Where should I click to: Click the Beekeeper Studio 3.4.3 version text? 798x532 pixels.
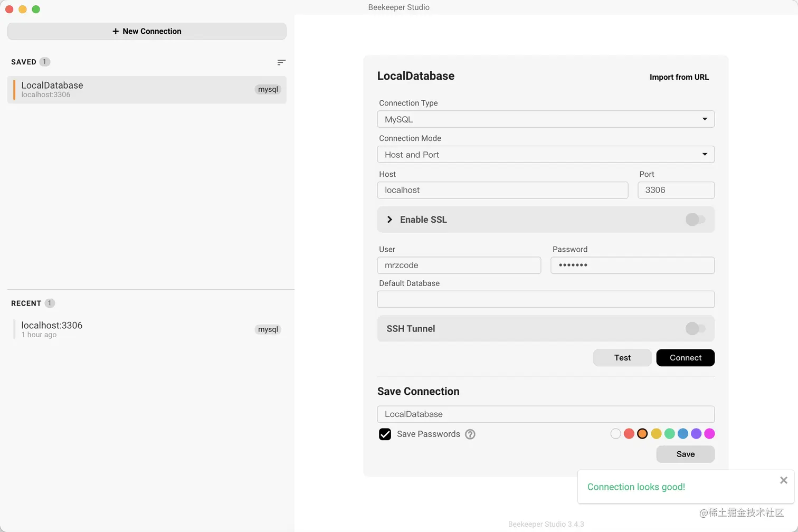click(546, 524)
